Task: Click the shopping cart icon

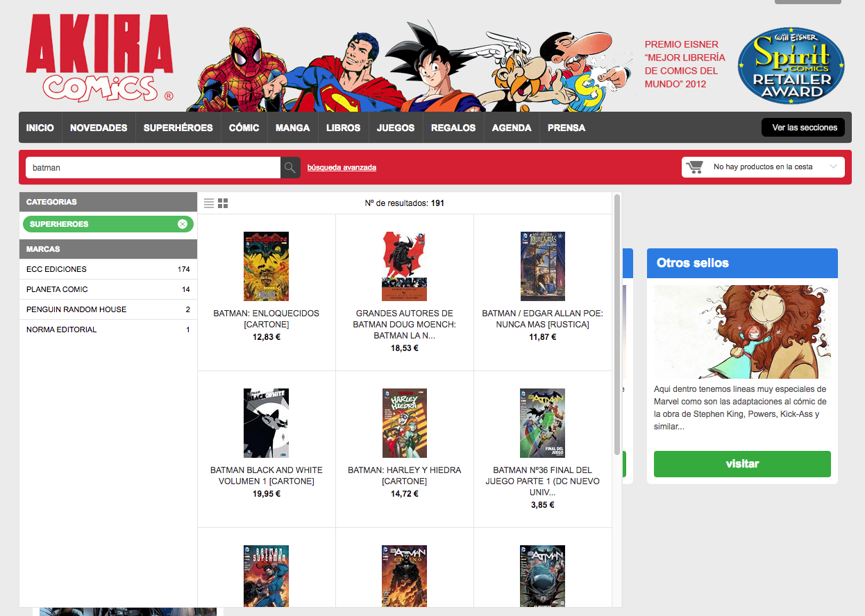Action: (x=695, y=166)
